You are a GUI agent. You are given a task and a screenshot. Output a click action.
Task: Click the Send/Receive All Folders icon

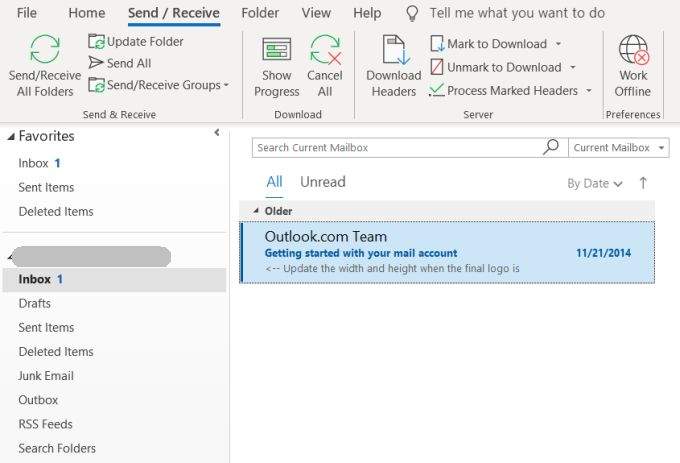[45, 49]
